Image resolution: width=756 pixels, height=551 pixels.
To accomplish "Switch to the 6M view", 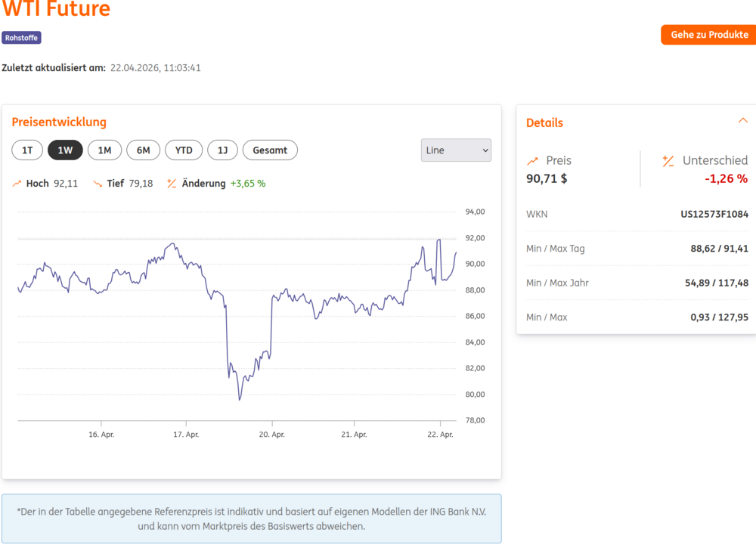I will (x=143, y=150).
